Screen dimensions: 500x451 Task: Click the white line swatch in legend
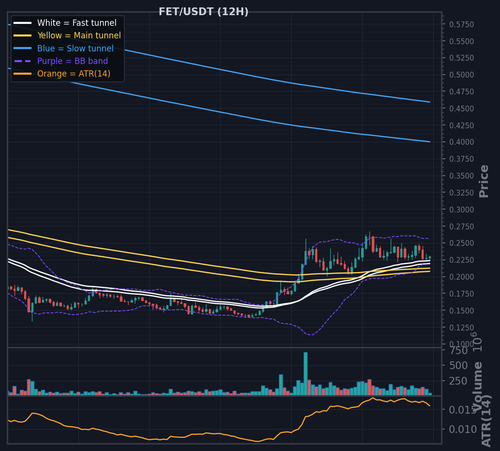pyautogui.click(x=22, y=23)
